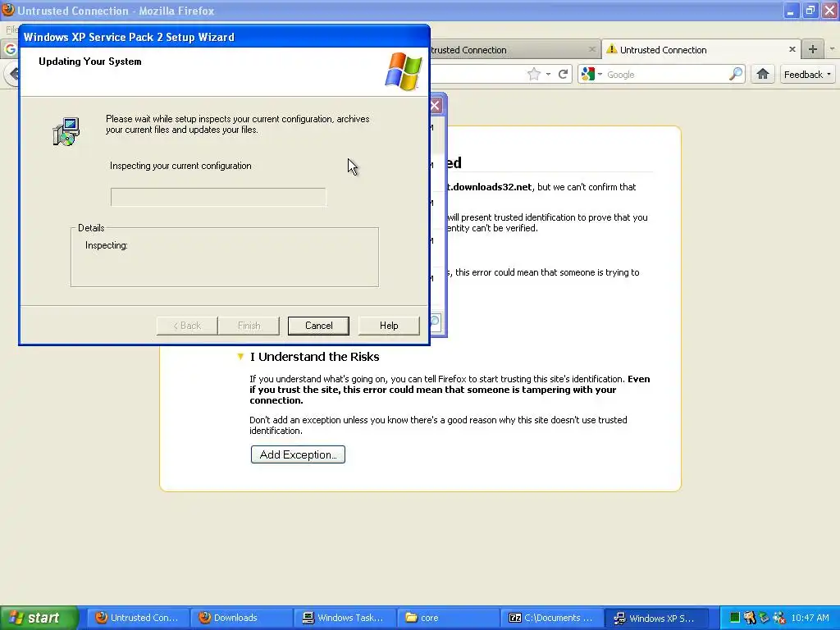The width and height of the screenshot is (840, 630).
Task: Click the keys tray icon
Action: 750,618
